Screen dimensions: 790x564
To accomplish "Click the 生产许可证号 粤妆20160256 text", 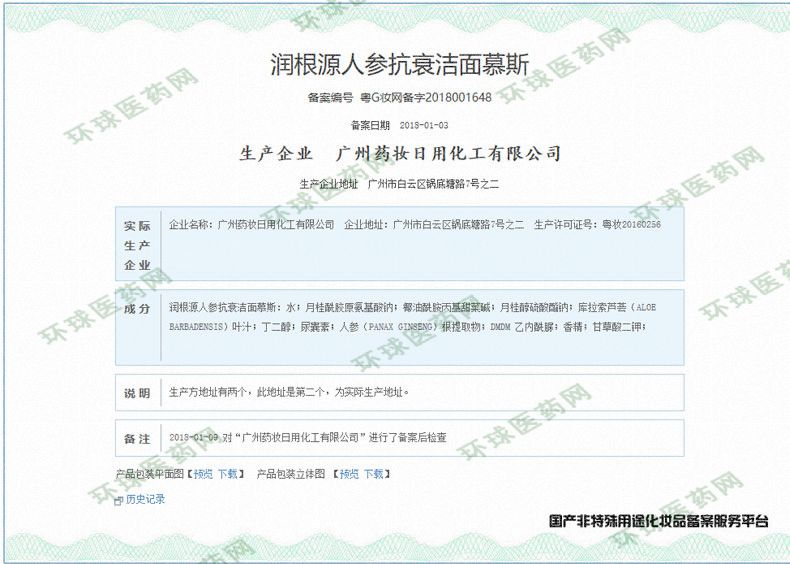I will (x=597, y=225).
